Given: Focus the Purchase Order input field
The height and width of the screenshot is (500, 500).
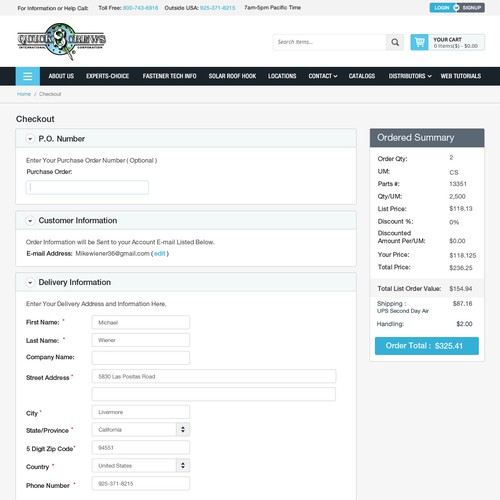Looking at the screenshot, I should pos(87,187).
